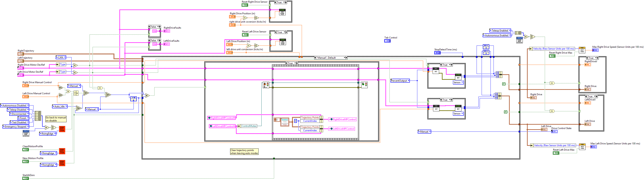Open False selector of RightDriveFaults case
The image size is (644, 180).
(154, 27)
